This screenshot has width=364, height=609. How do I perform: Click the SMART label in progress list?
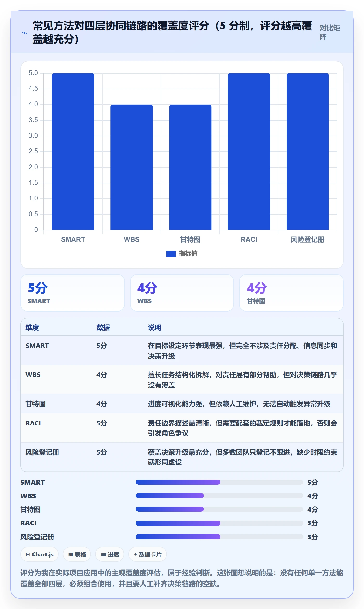(32, 482)
